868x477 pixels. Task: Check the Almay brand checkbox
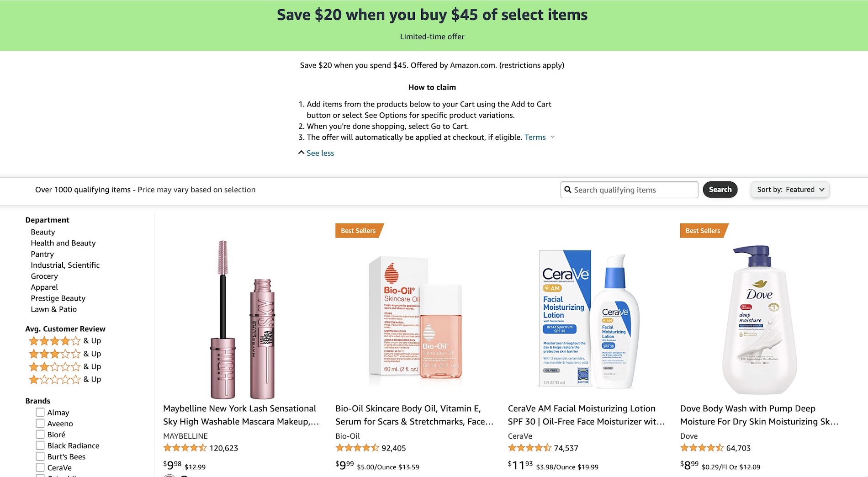40,412
